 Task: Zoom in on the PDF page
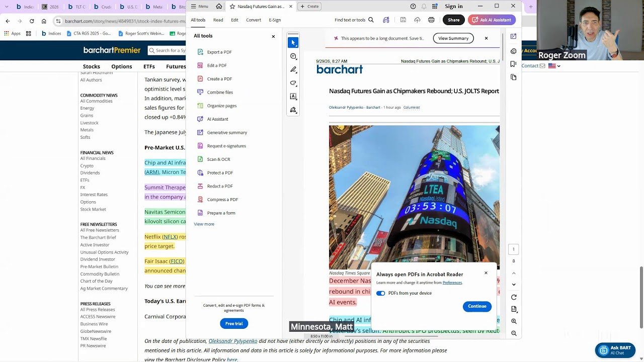[514, 321]
